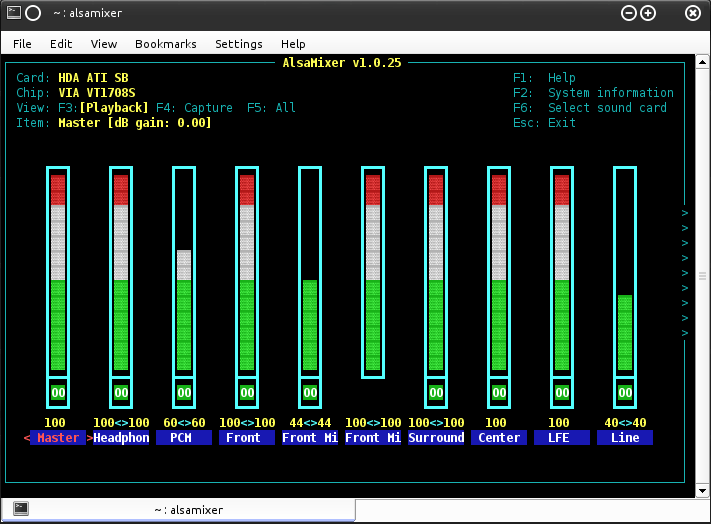Click the F5 All view option
Image resolution: width=711 pixels, height=524 pixels.
coord(272,108)
